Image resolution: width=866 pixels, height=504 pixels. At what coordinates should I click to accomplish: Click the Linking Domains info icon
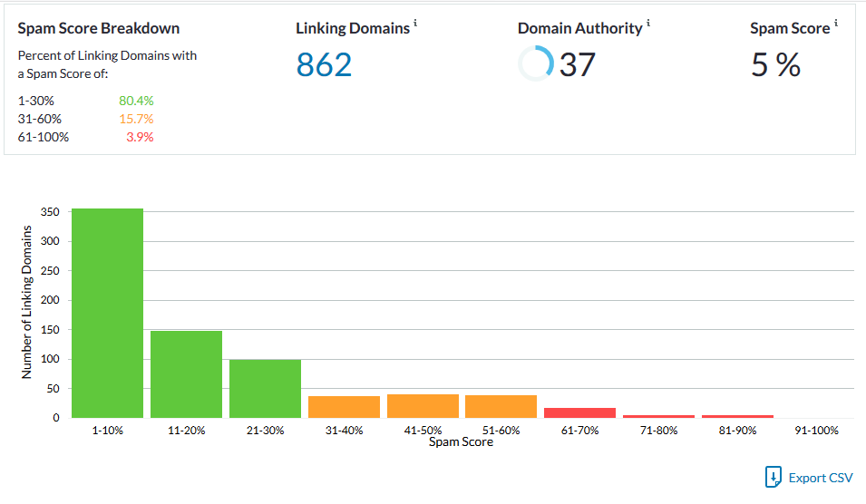[x=415, y=24]
